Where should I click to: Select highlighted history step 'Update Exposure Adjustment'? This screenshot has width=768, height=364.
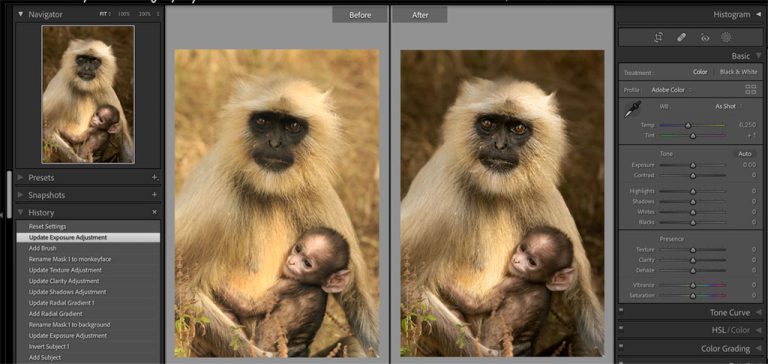[88, 238]
